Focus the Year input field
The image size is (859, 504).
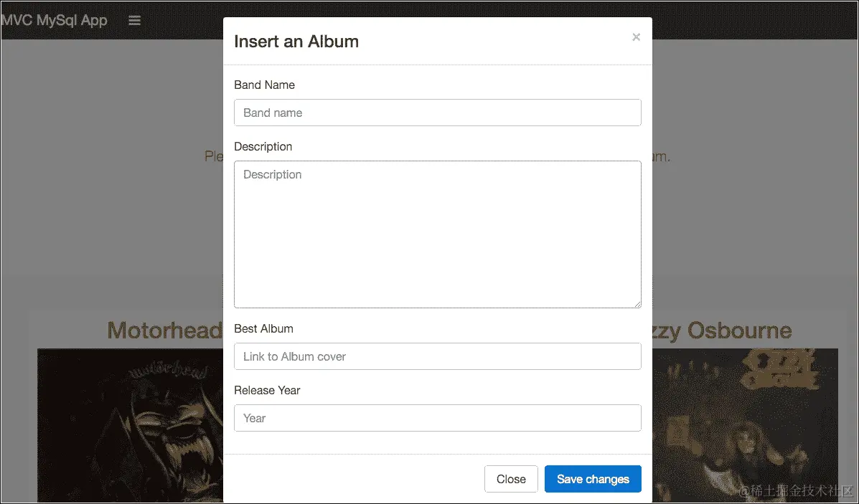[437, 418]
